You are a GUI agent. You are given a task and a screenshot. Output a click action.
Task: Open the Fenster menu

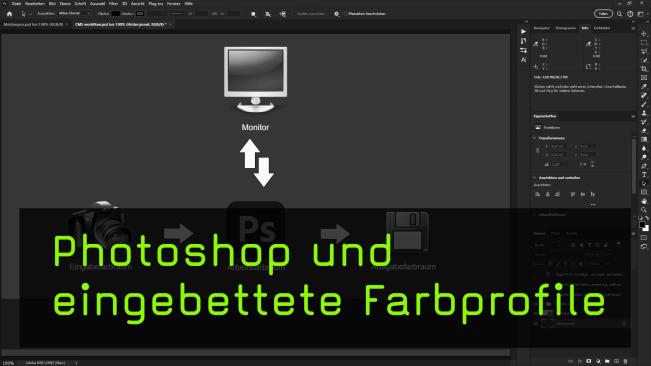[174, 3]
